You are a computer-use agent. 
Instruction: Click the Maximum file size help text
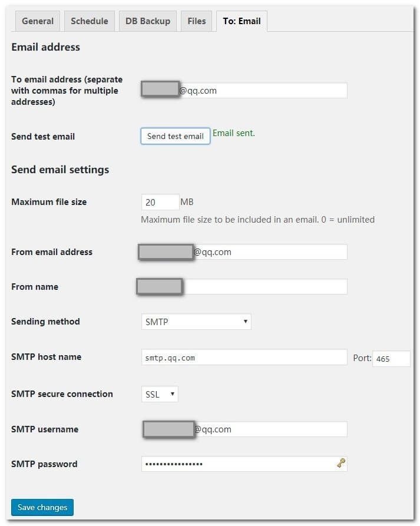pyautogui.click(x=257, y=220)
